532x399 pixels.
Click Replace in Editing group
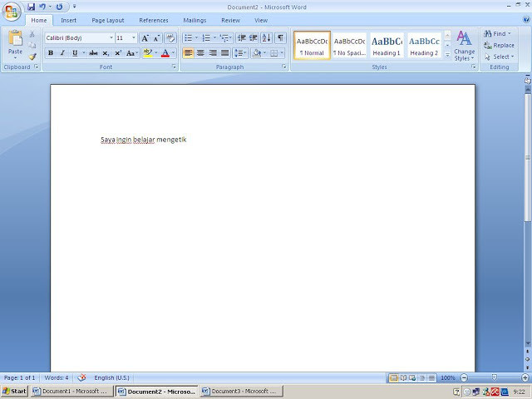(499, 45)
